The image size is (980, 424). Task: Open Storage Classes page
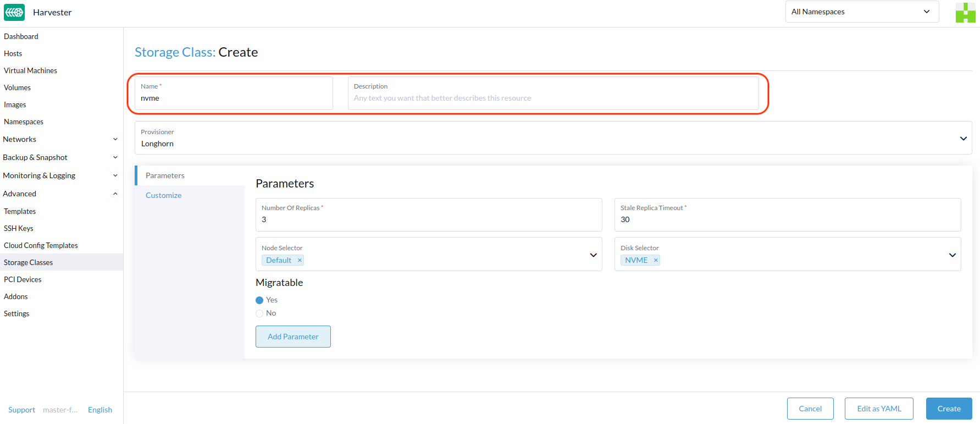pyautogui.click(x=62, y=262)
